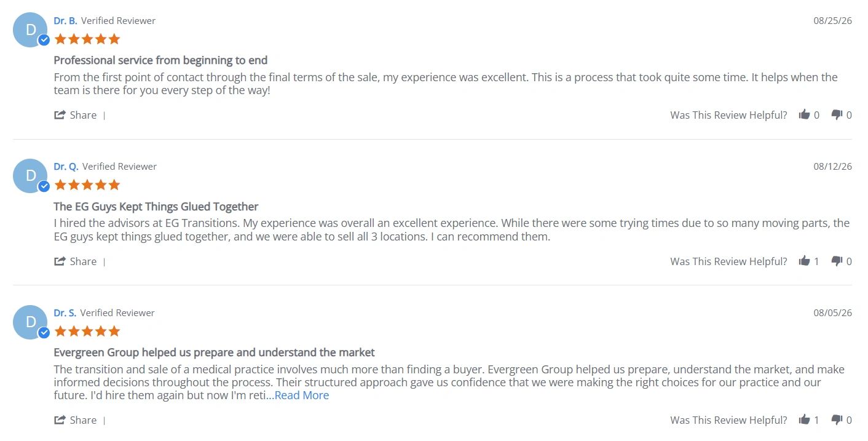Viewport: 868px width, 441px height.
Task: Open Dr. S. reviewer name link
Action: pyautogui.click(x=65, y=313)
